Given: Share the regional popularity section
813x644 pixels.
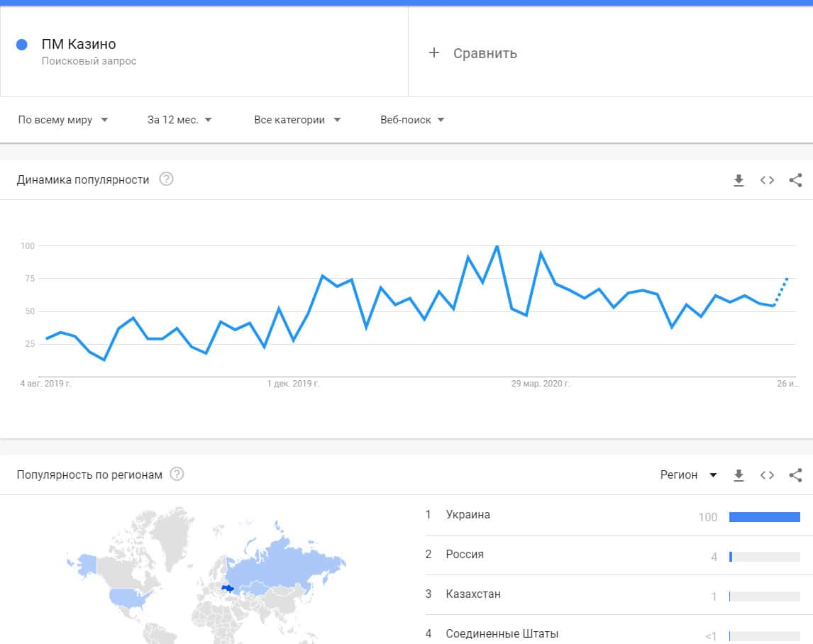Looking at the screenshot, I should 795,475.
